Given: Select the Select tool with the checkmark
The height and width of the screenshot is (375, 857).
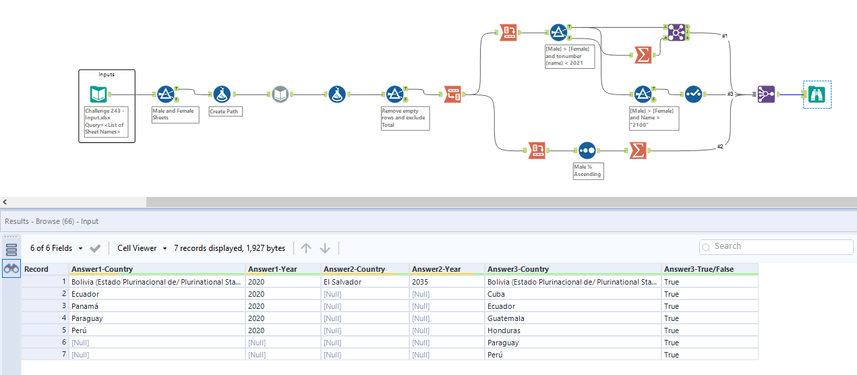Looking at the screenshot, I should pyautogui.click(x=693, y=94).
